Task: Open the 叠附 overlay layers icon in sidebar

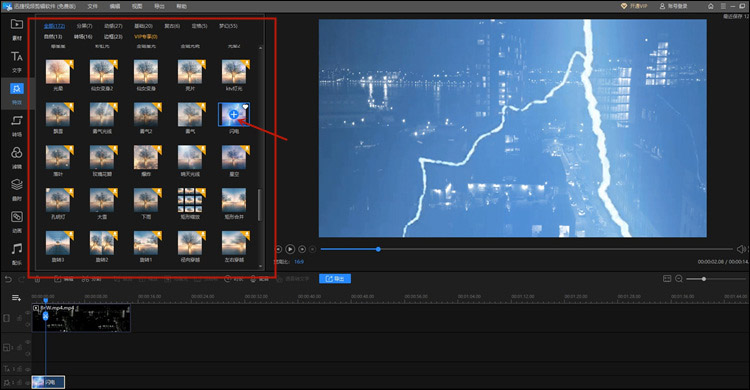Action: point(17,189)
